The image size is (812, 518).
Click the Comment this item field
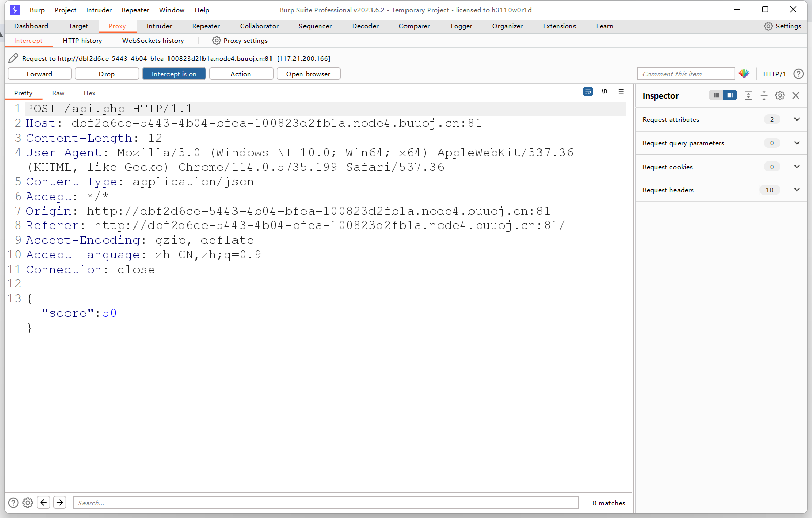[686, 74]
